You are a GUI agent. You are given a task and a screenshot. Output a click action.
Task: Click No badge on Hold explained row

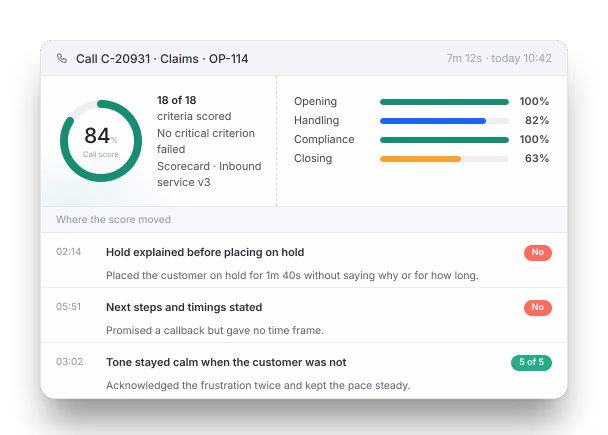point(538,252)
